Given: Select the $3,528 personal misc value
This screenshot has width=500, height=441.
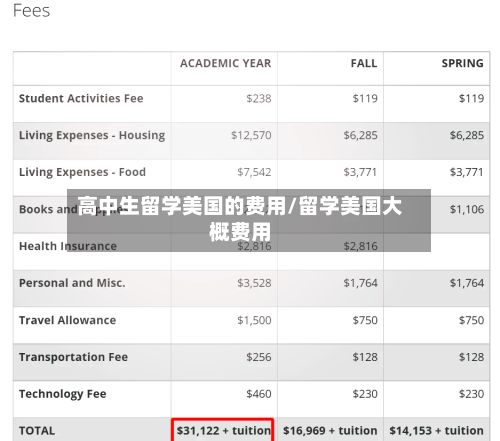Looking at the screenshot, I should coord(254,283).
